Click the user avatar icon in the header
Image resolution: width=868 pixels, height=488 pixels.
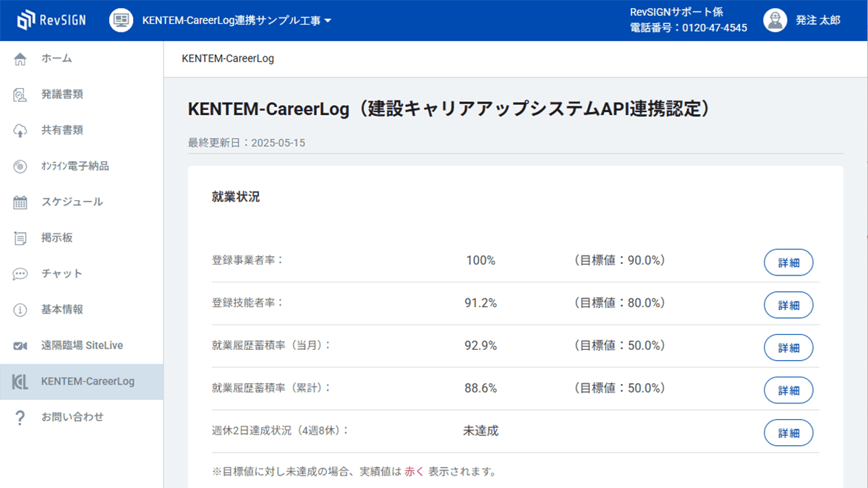tap(775, 20)
